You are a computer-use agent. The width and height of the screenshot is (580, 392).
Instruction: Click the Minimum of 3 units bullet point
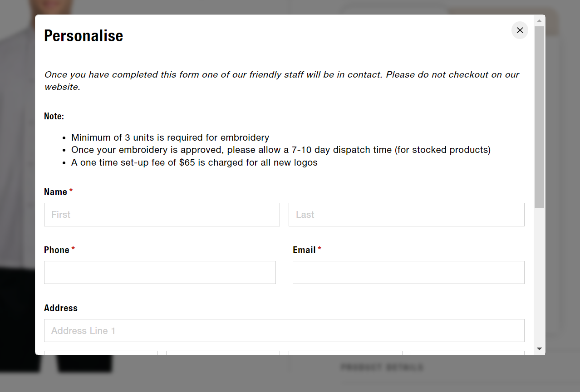pos(170,137)
